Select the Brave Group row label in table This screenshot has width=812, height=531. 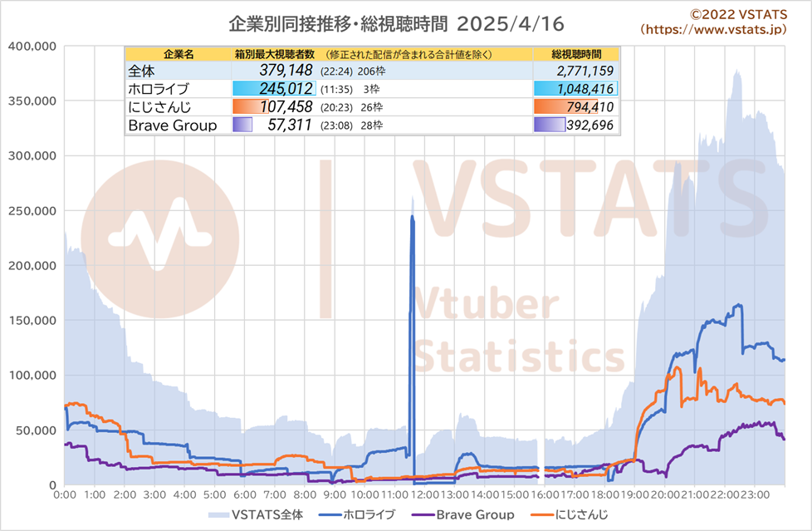[x=173, y=125]
